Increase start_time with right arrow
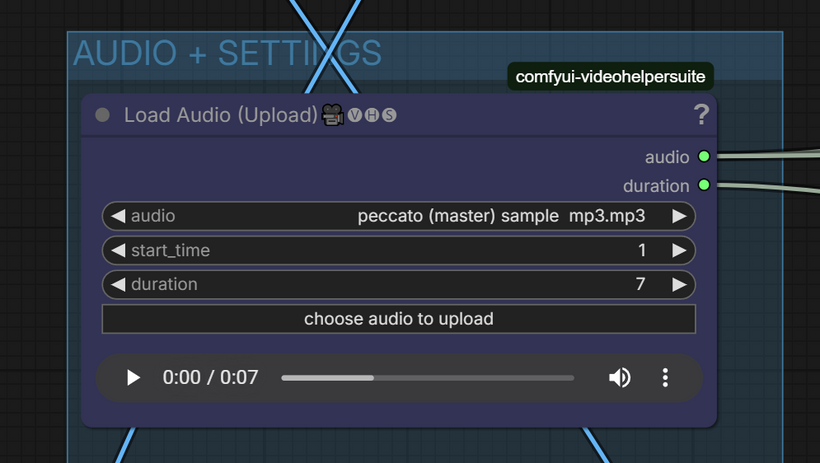The width and height of the screenshot is (820, 463). point(679,250)
